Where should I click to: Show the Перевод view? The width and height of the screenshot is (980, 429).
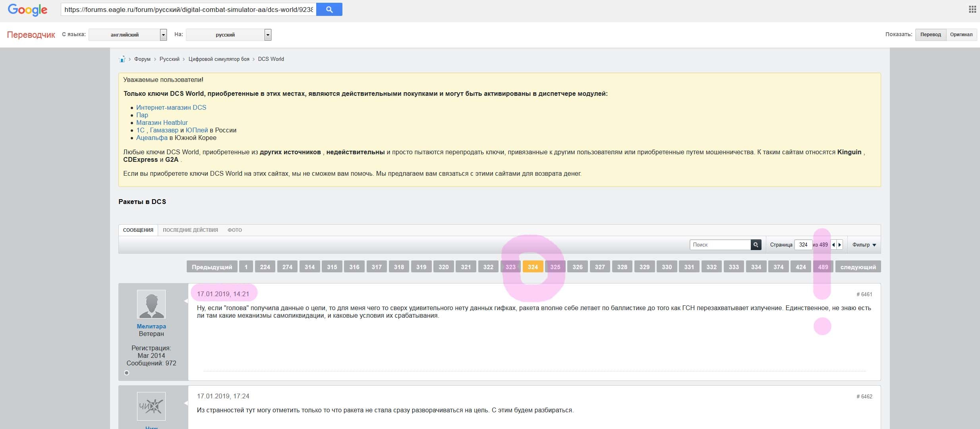pyautogui.click(x=931, y=35)
